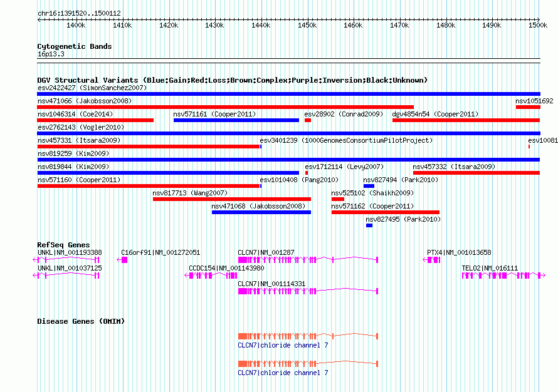Click the nsv817713 (Wang2007) red bar

232,199
